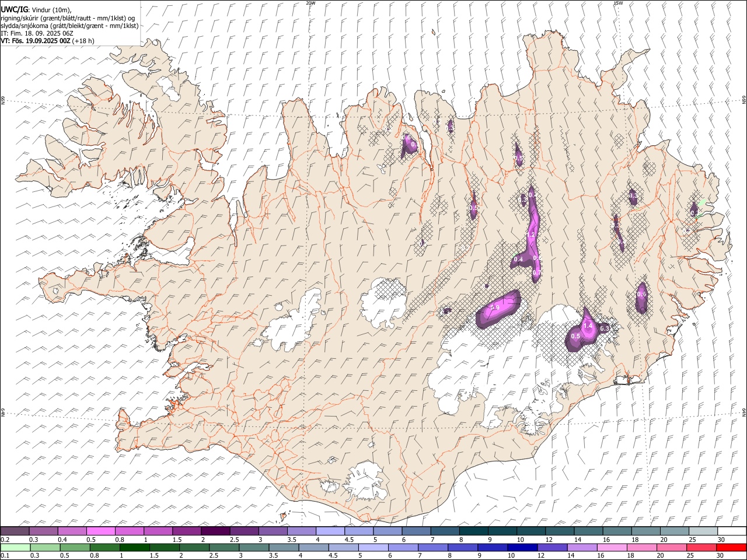Choose the bottom-row legend swatch between 3.5 and 4
This screenshot has height=560, width=747.
point(284,547)
